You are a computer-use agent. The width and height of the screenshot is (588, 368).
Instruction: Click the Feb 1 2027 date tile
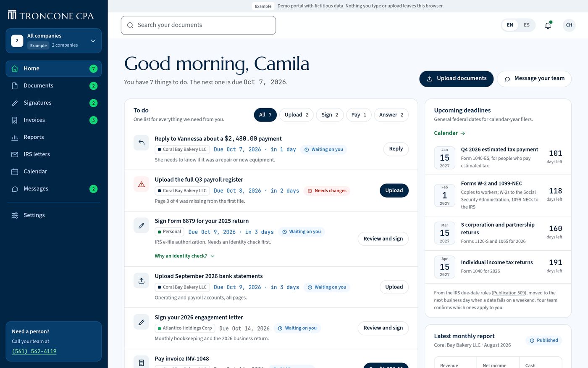tap(445, 195)
